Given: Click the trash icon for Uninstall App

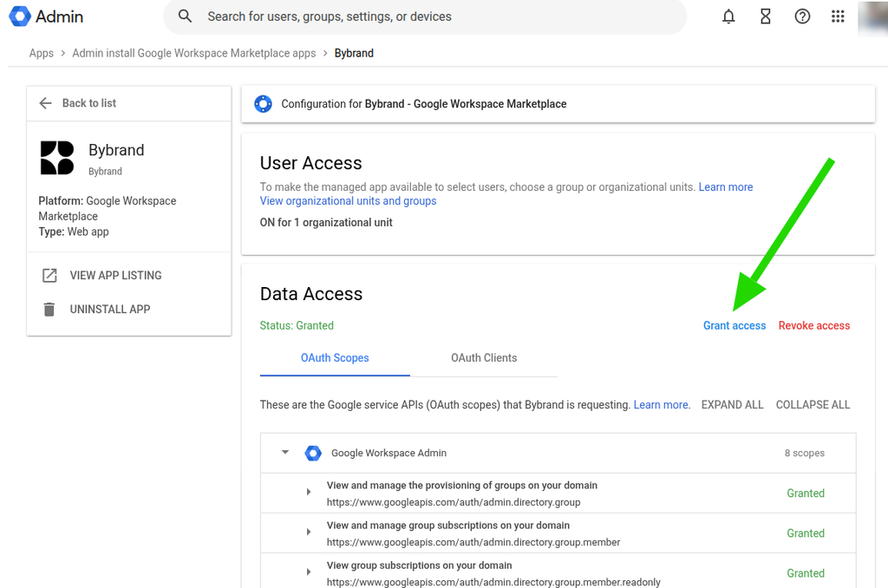Looking at the screenshot, I should (49, 310).
